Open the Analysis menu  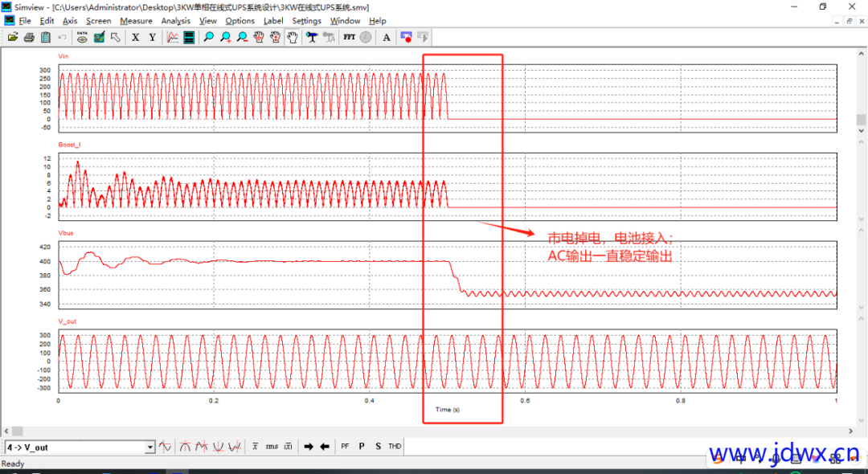(175, 21)
